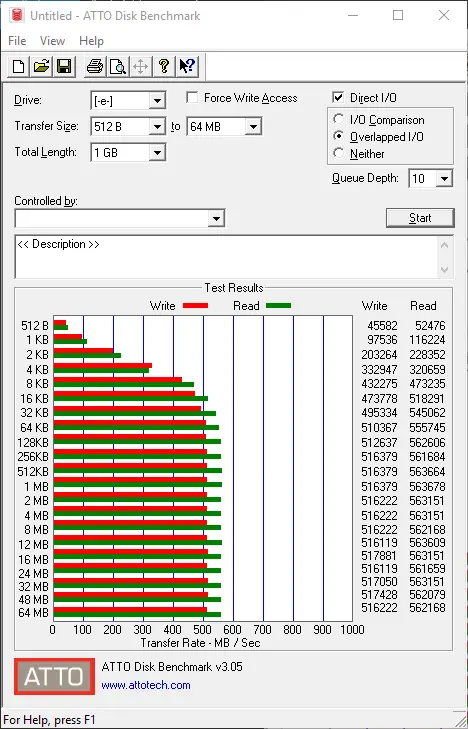Choose the Neither radio option

[x=339, y=153]
